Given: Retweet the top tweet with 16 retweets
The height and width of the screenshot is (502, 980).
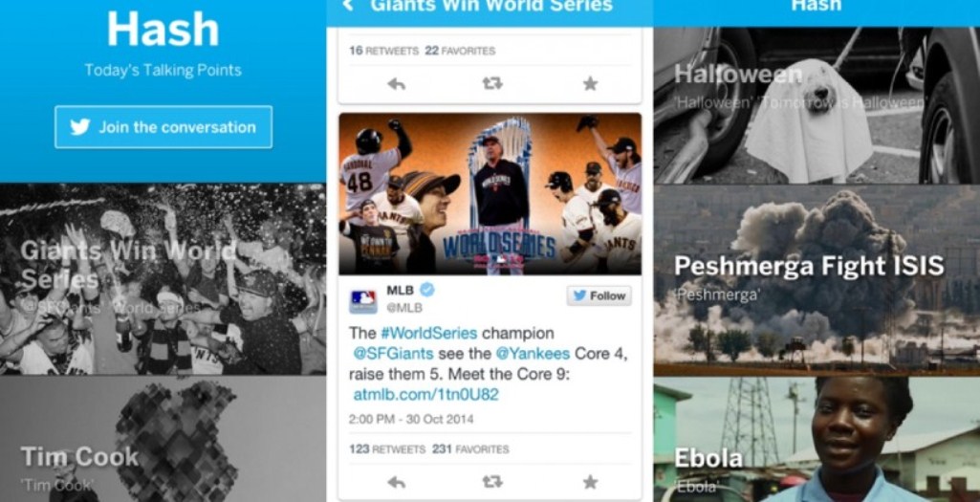Looking at the screenshot, I should click(x=492, y=83).
